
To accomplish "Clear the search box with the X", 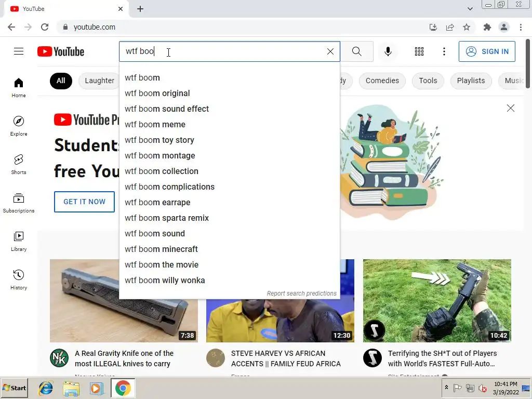I will pos(330,51).
